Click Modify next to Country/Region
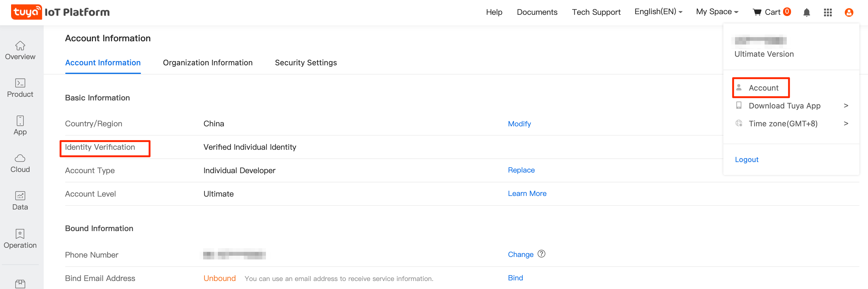Image resolution: width=868 pixels, height=289 pixels. (x=519, y=124)
